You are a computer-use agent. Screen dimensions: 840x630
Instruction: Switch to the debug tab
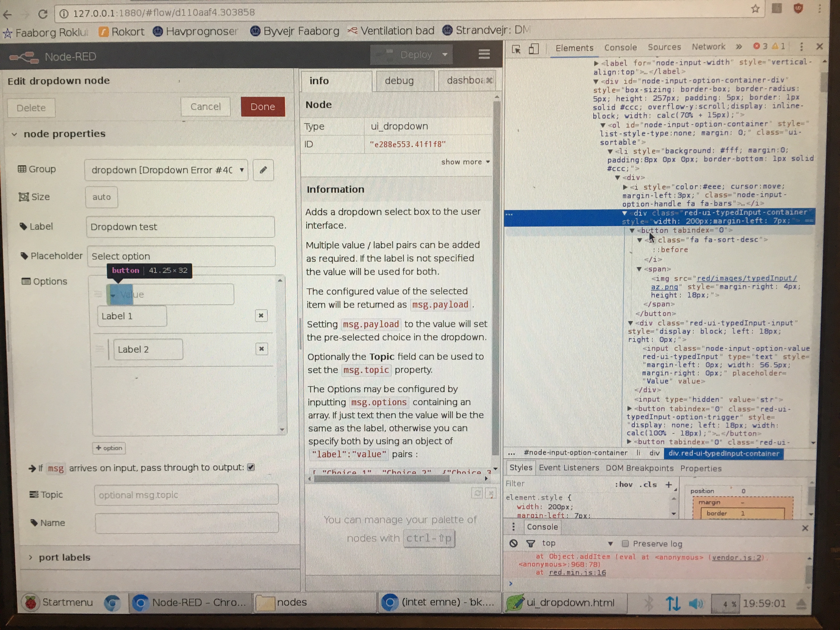pyautogui.click(x=400, y=80)
